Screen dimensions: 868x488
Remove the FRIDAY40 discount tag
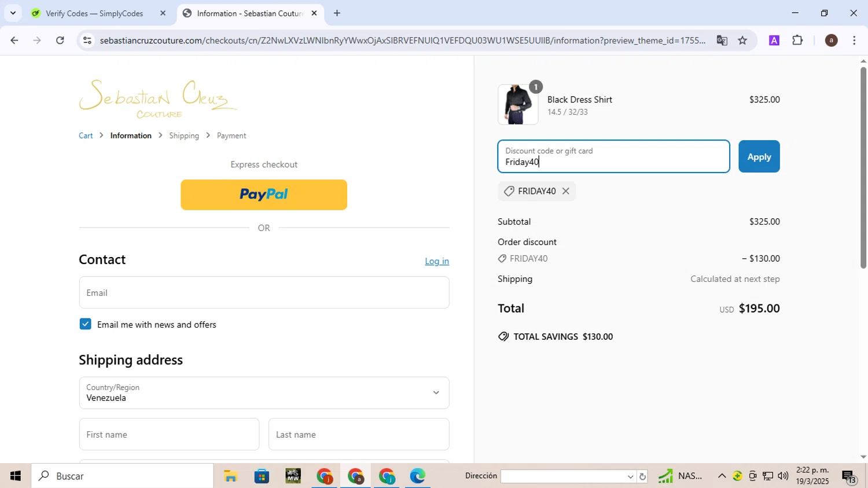tap(565, 191)
